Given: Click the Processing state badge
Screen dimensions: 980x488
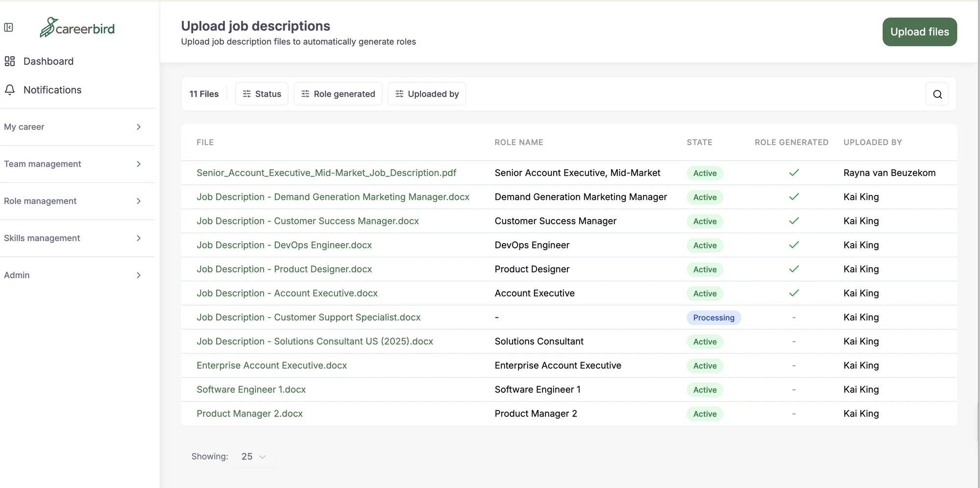Looking at the screenshot, I should [x=713, y=317].
